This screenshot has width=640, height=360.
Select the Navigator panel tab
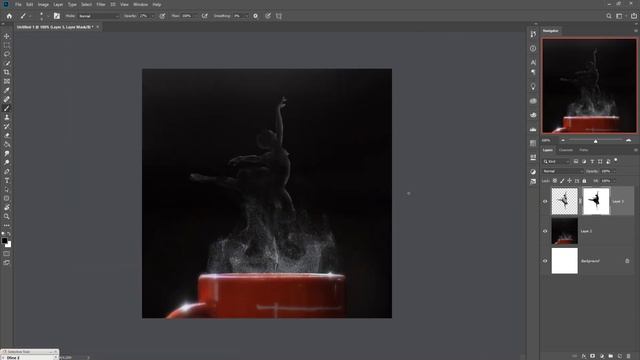(551, 31)
